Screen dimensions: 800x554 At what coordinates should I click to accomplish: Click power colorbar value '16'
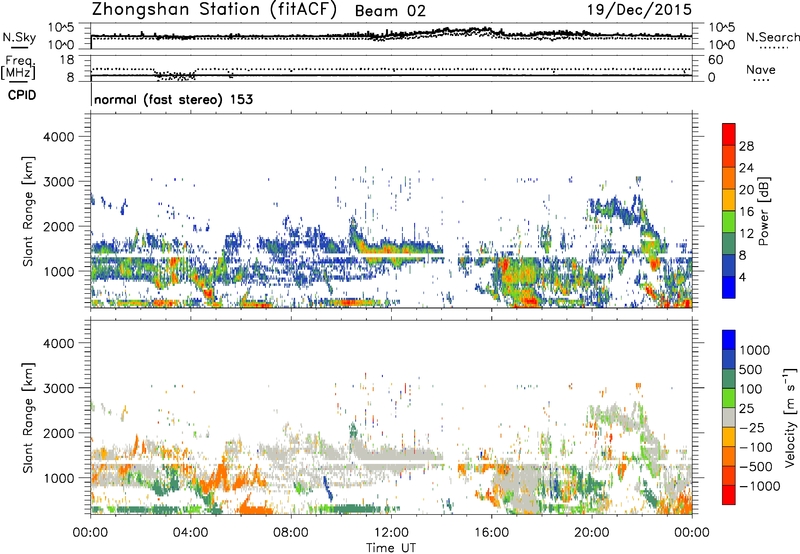coord(746,212)
